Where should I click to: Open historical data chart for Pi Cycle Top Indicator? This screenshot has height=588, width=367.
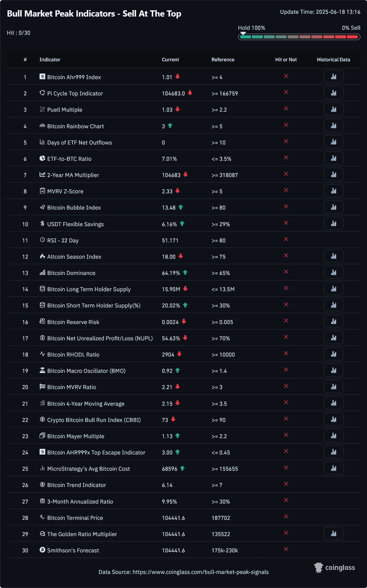(334, 93)
